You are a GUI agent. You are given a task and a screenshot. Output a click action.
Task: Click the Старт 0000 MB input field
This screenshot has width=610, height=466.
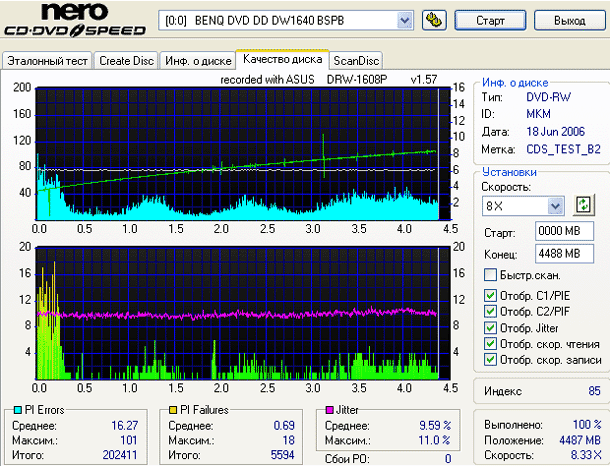point(564,231)
